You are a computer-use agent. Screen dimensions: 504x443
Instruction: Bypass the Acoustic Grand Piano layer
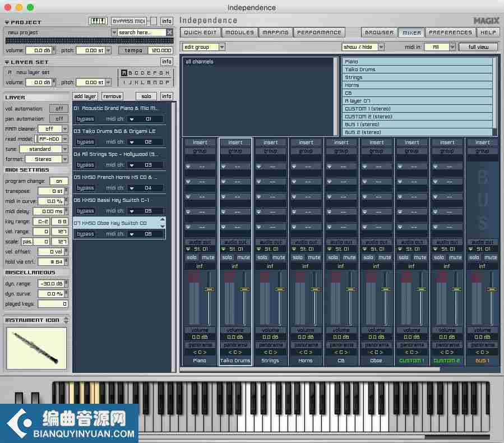pyautogui.click(x=85, y=119)
